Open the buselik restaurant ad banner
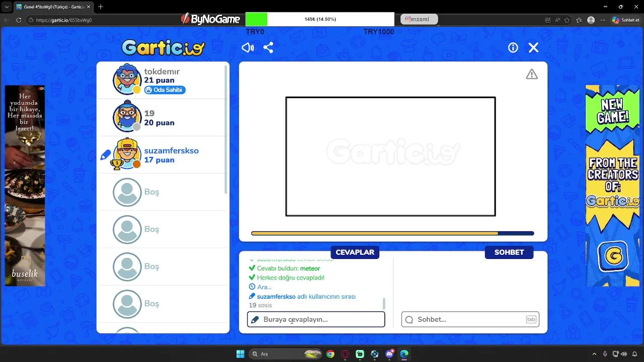Viewport: 644px width, 362px height. pos(25,186)
